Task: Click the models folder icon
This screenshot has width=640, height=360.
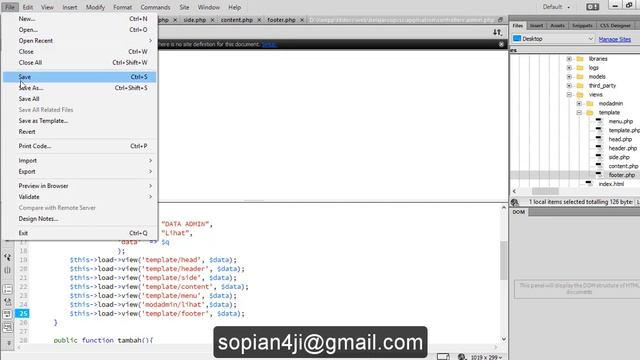Action: [x=580, y=77]
